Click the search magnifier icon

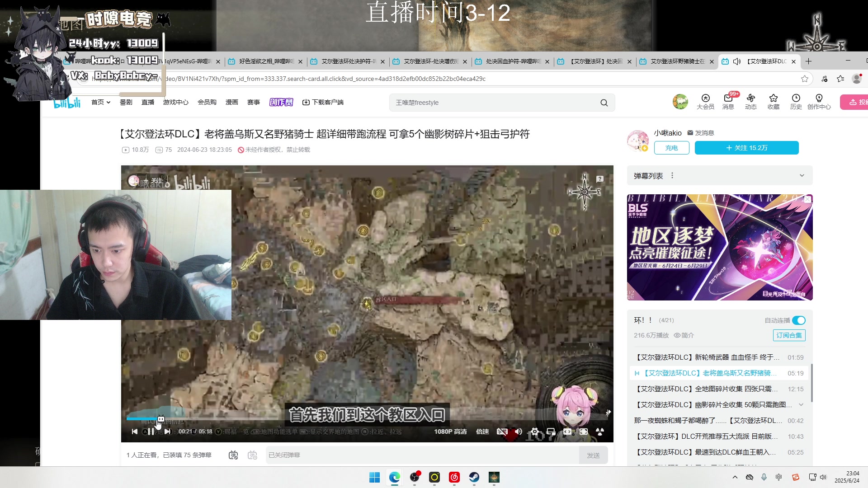click(x=604, y=103)
